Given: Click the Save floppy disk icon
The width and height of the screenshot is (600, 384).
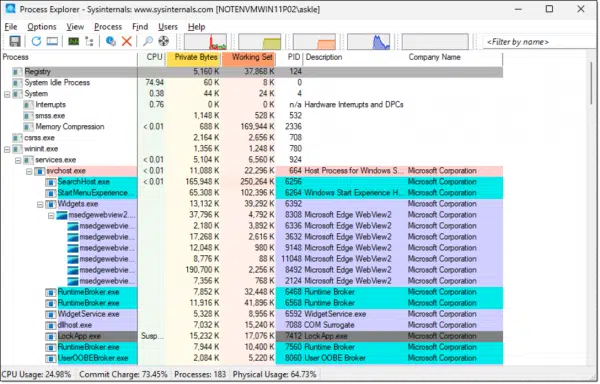Looking at the screenshot, I should tap(15, 41).
